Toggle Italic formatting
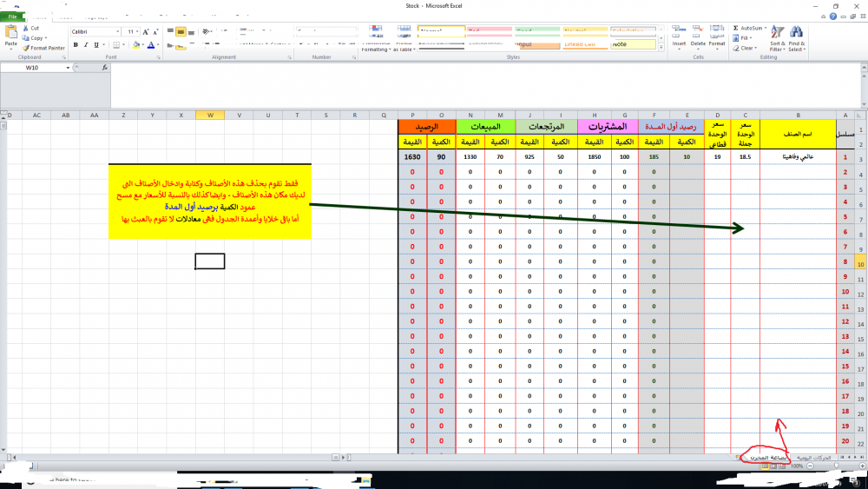Viewport: 868px width, 489px height. 86,45
